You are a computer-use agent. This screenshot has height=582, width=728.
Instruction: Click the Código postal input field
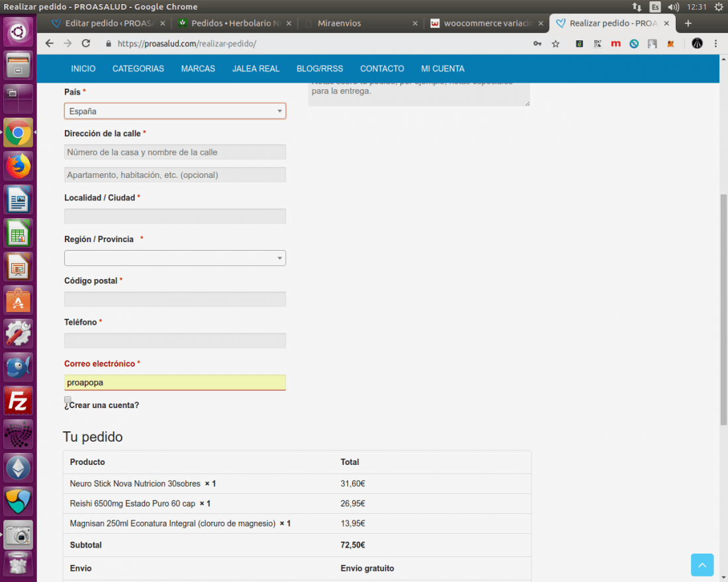click(x=175, y=300)
